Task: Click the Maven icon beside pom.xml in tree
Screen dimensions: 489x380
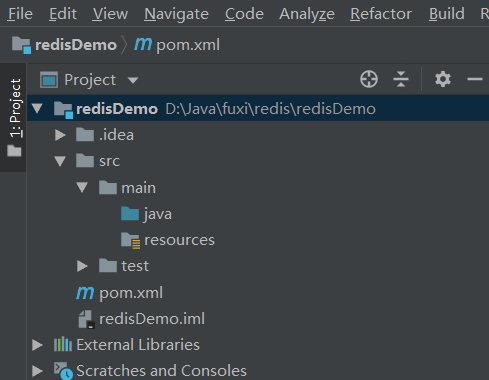Action: (85, 292)
